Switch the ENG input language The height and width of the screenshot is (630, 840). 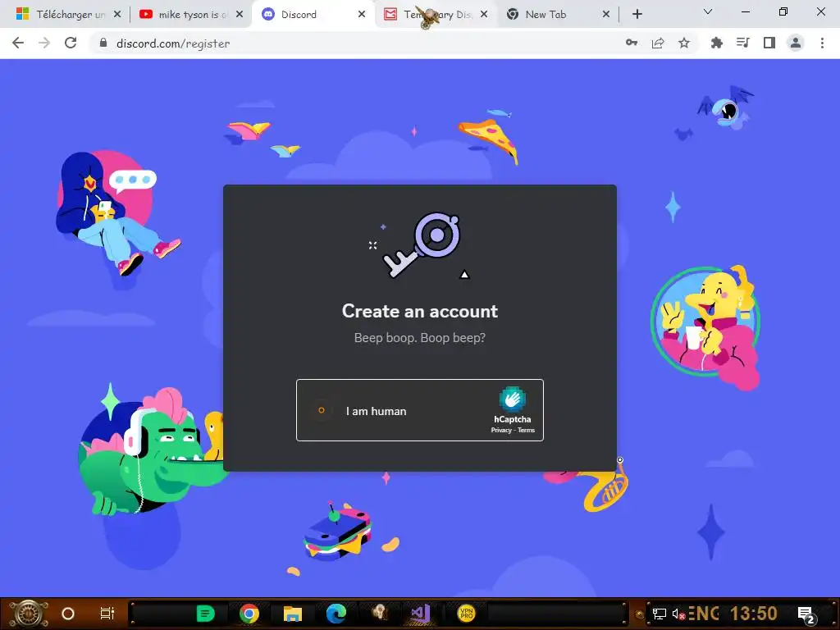click(x=704, y=614)
